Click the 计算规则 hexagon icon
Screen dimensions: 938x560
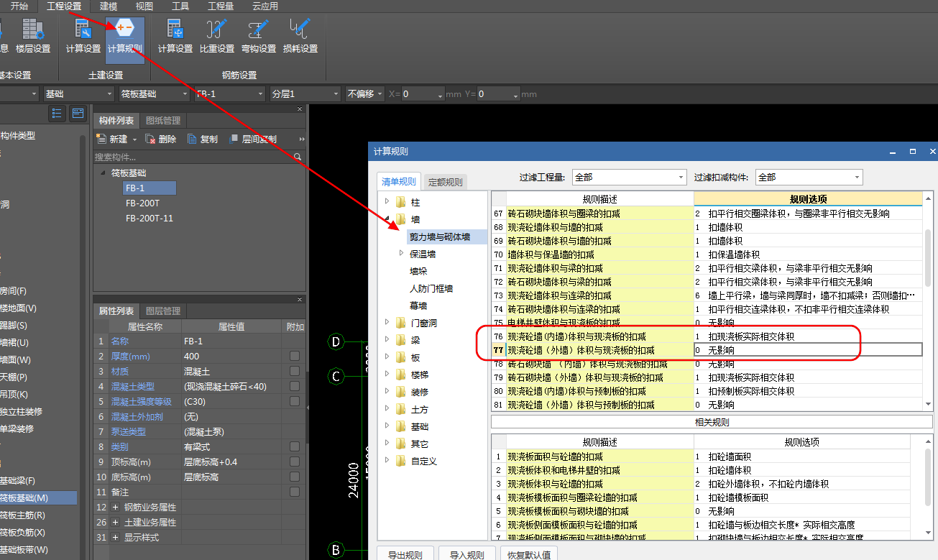point(124,29)
